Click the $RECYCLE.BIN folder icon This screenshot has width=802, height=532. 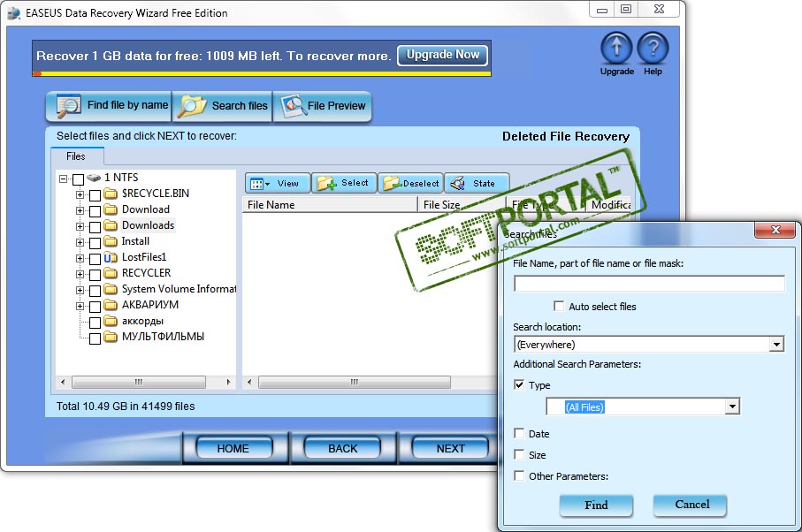[110, 194]
